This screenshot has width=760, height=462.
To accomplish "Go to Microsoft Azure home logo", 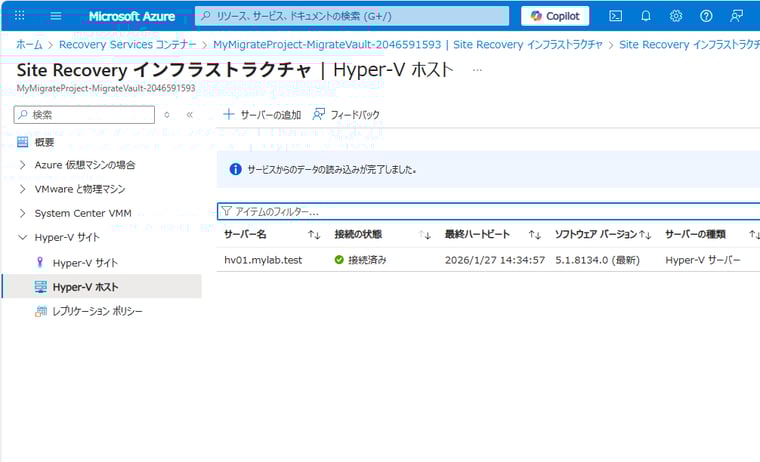I will point(131,16).
